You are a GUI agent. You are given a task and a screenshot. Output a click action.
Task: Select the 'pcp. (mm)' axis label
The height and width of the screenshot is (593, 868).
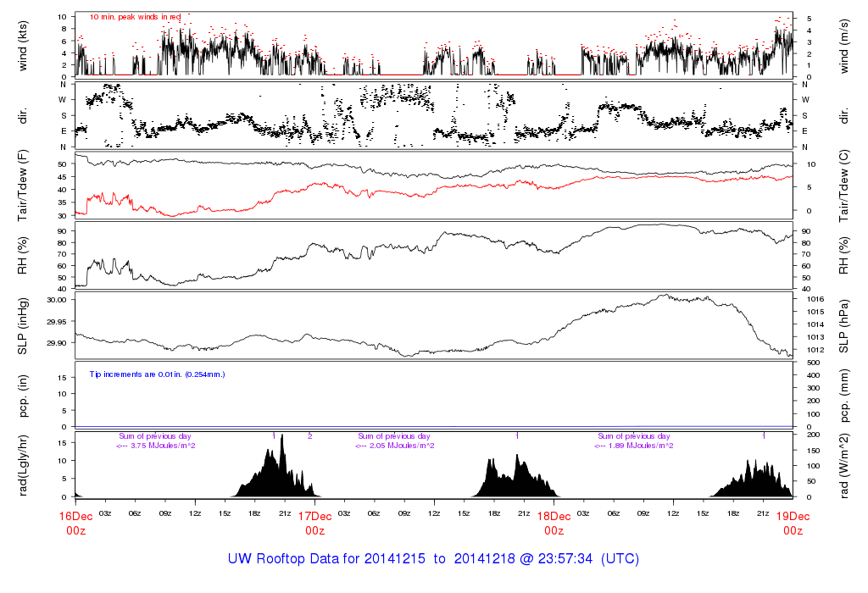pos(844,394)
